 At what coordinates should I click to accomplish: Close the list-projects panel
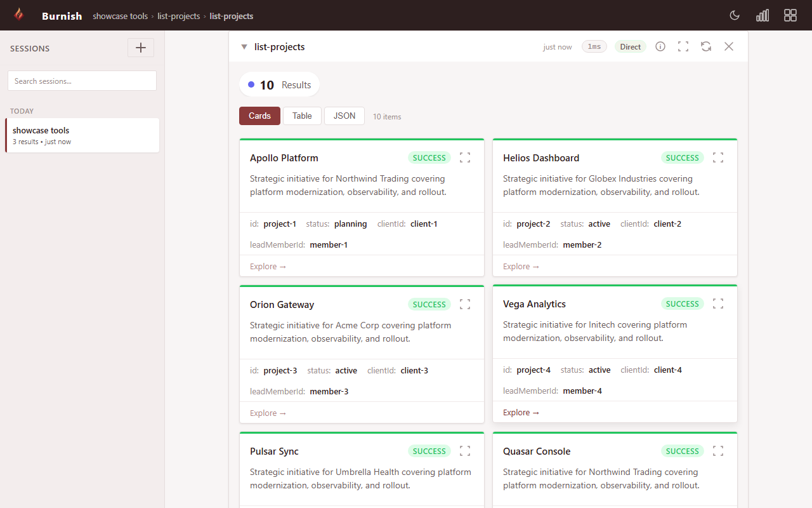click(x=729, y=46)
